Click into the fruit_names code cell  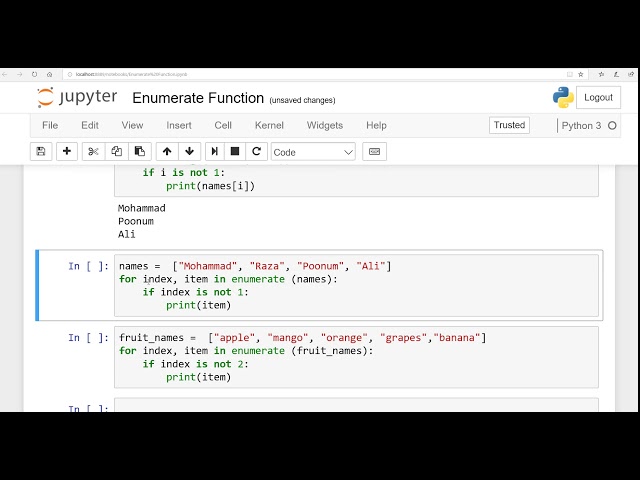pos(356,357)
